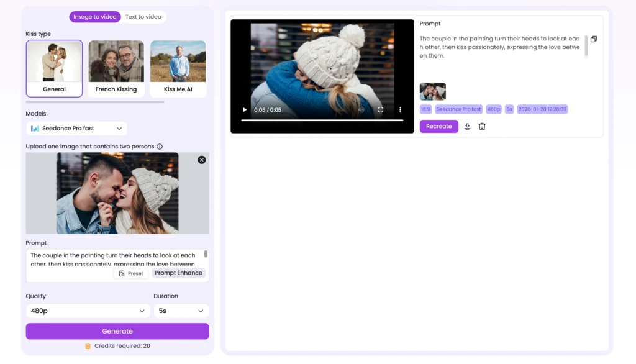Viewport: 636px width, 364px height.
Task: Open the Duration dropdown showing 5s
Action: click(x=181, y=311)
